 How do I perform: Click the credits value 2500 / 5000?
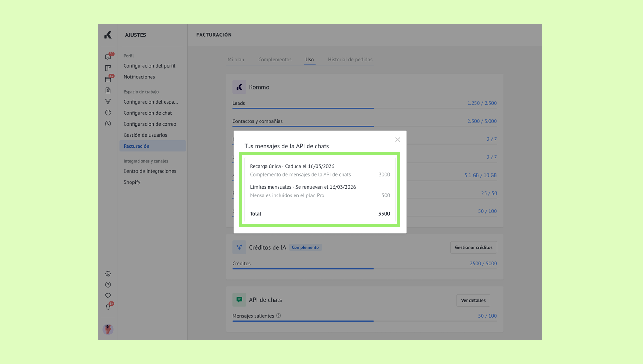(483, 264)
